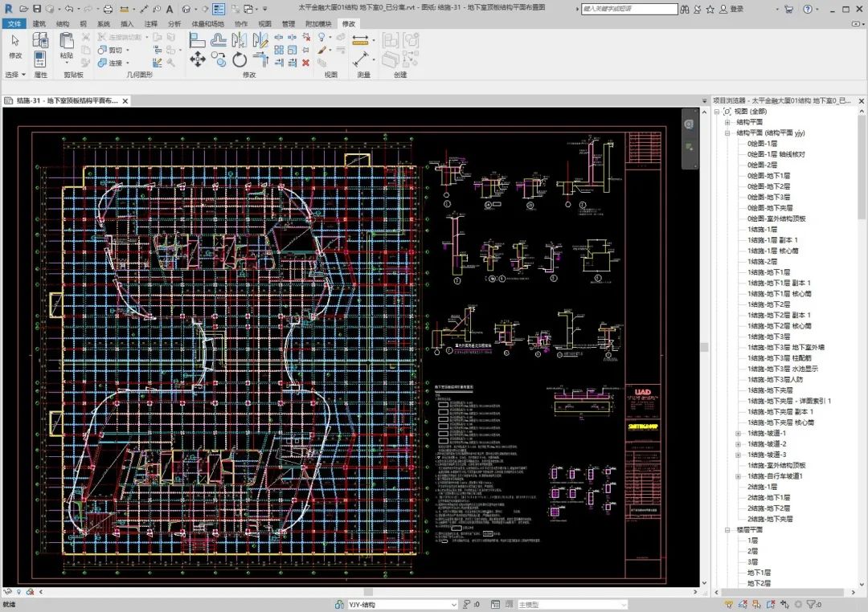Toggle the filter icon in status bar
This screenshot has height=612, width=868.
pos(811,604)
